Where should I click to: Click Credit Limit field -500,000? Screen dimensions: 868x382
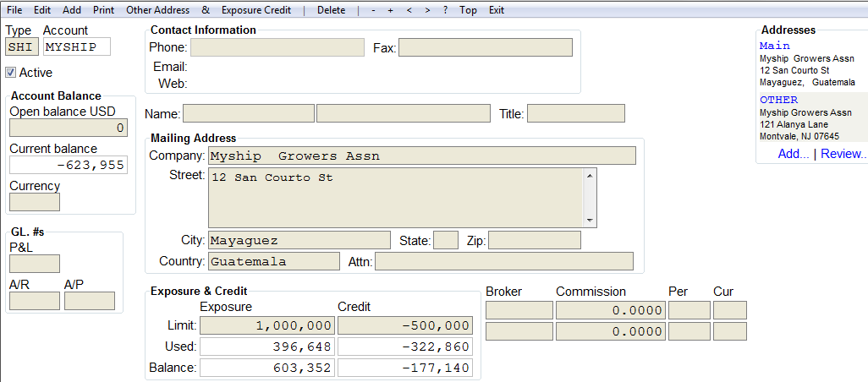click(x=405, y=325)
